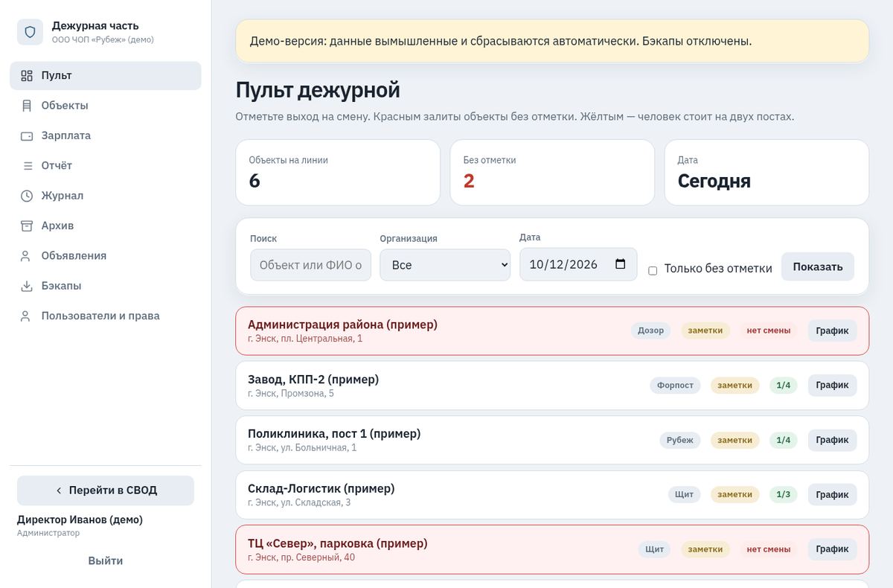
Task: Click нет смены badge on Администрация района
Action: point(769,330)
